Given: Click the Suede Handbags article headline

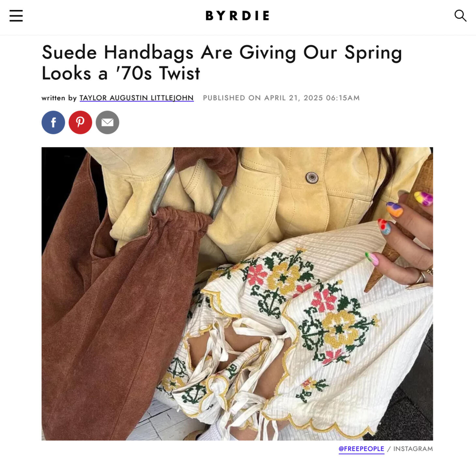Looking at the screenshot, I should click(222, 62).
